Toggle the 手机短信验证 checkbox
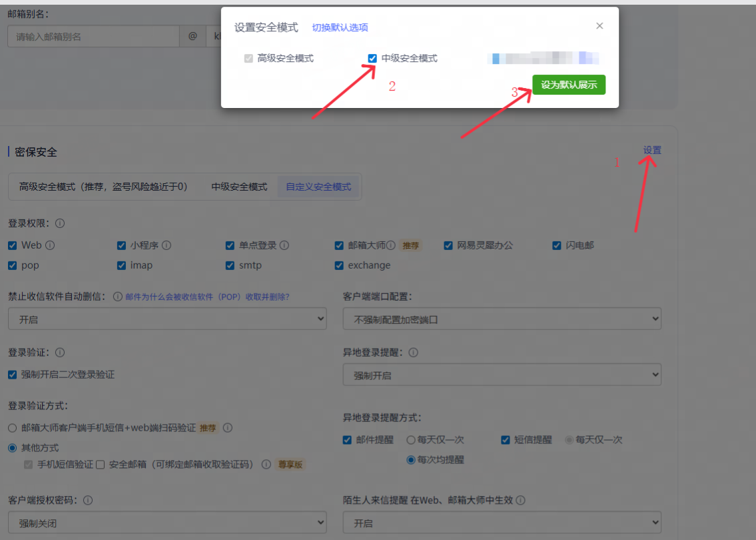Screen dimensions: 756x540 (x=29, y=465)
